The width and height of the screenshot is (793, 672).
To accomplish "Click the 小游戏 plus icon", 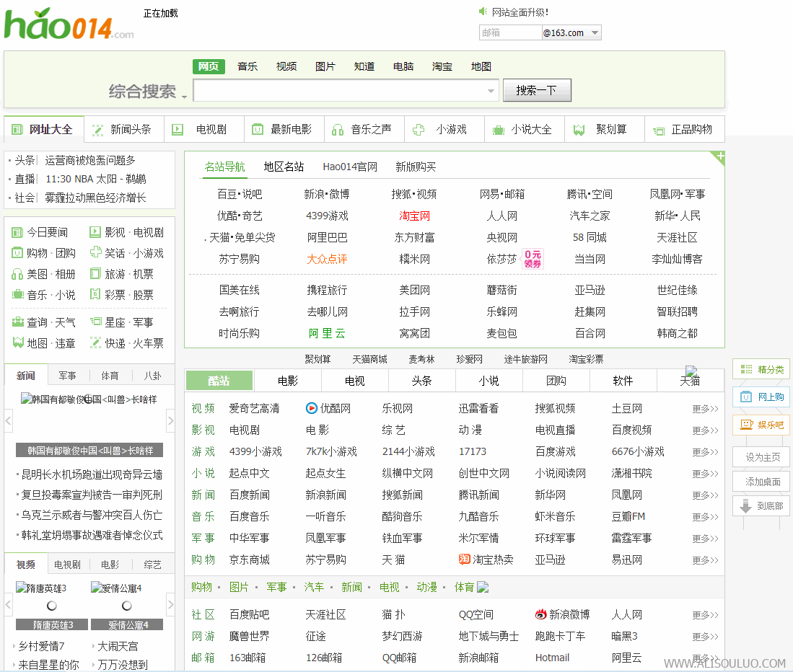I will tap(419, 130).
